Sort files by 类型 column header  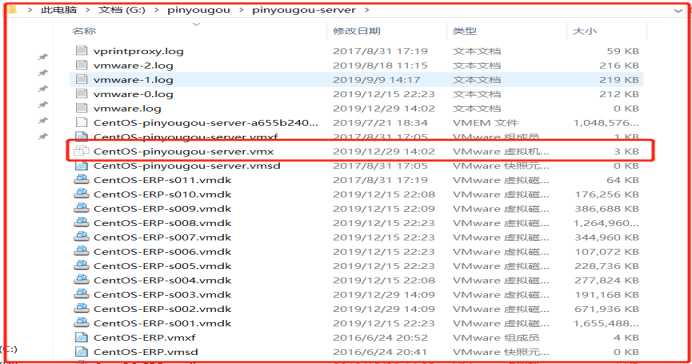(x=464, y=31)
